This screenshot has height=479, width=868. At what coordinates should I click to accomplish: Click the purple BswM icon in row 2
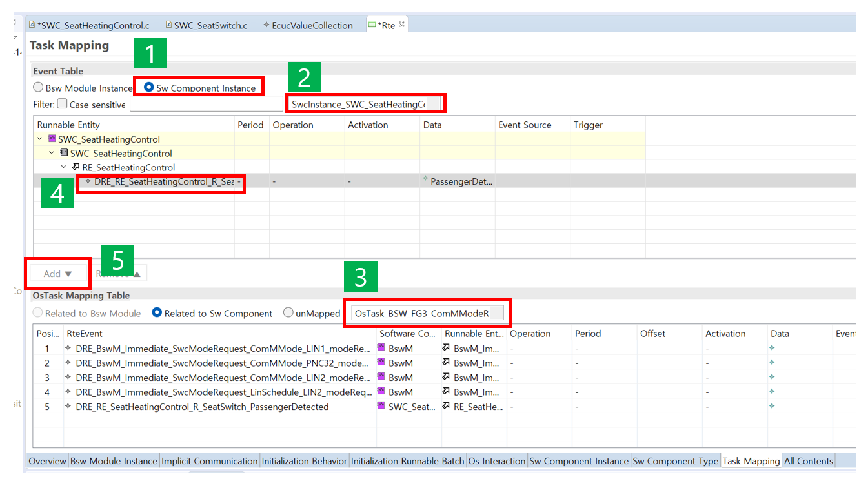pos(382,363)
